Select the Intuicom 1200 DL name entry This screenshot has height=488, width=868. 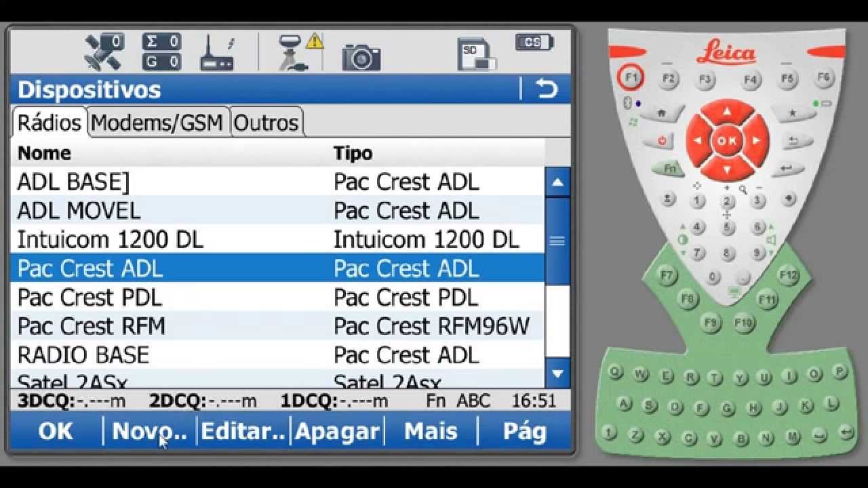coord(111,239)
